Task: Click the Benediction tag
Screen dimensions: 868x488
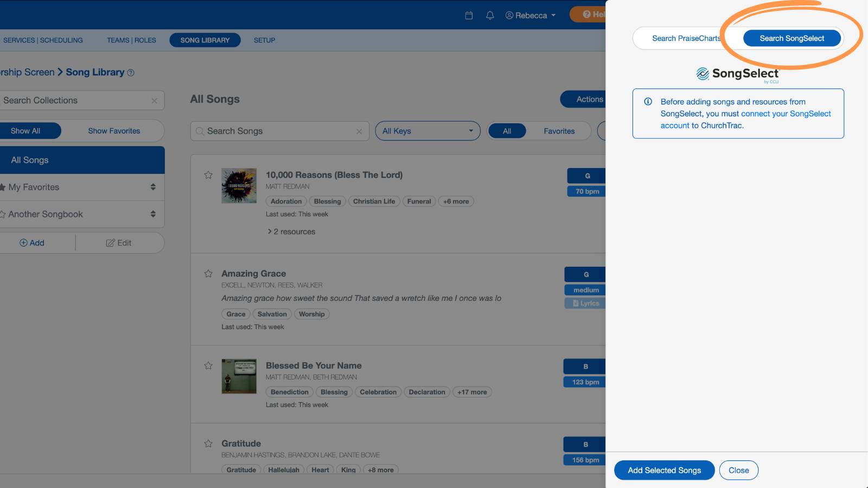Action: (289, 392)
